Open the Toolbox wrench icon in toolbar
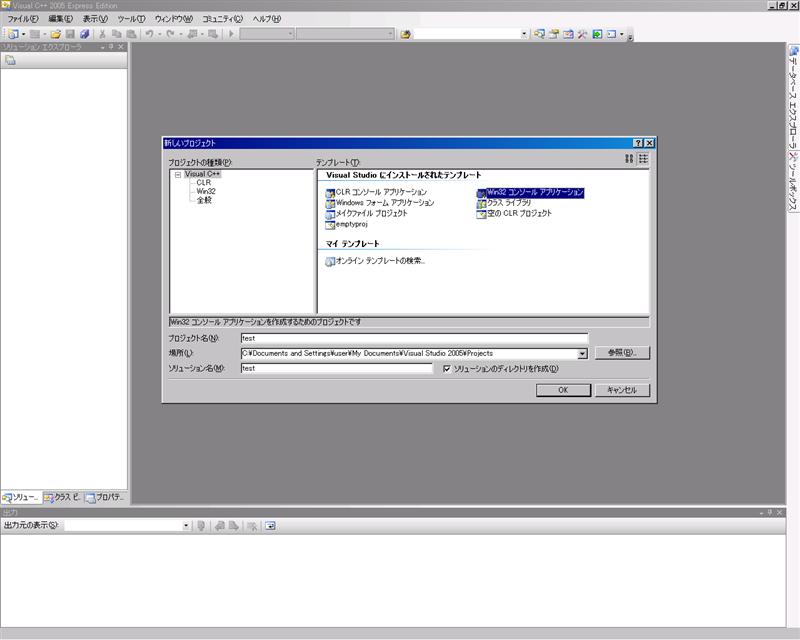 (582, 34)
